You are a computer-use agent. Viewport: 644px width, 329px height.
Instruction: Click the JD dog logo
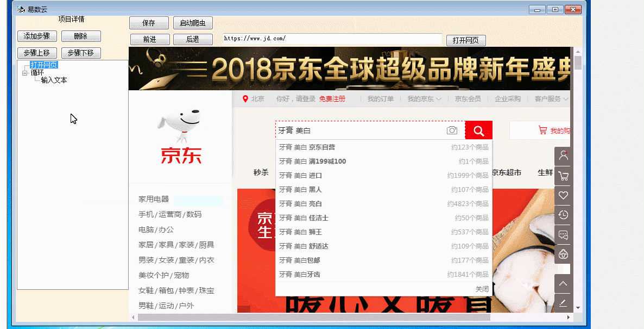(180, 136)
